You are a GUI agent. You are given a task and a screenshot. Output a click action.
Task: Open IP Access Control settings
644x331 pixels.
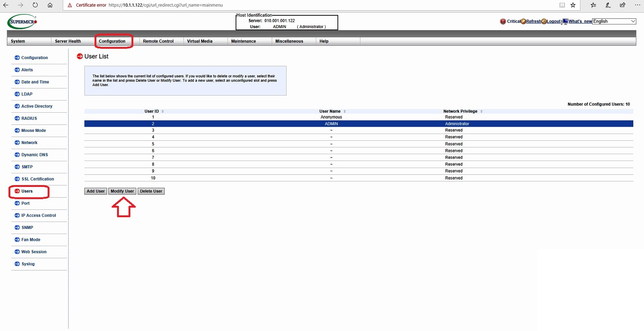click(x=39, y=215)
